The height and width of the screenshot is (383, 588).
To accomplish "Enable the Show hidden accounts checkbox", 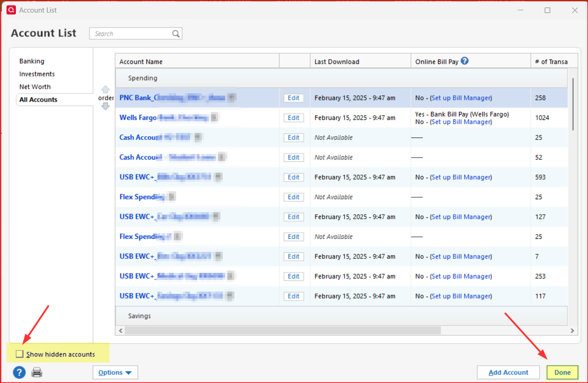I will click(x=20, y=354).
